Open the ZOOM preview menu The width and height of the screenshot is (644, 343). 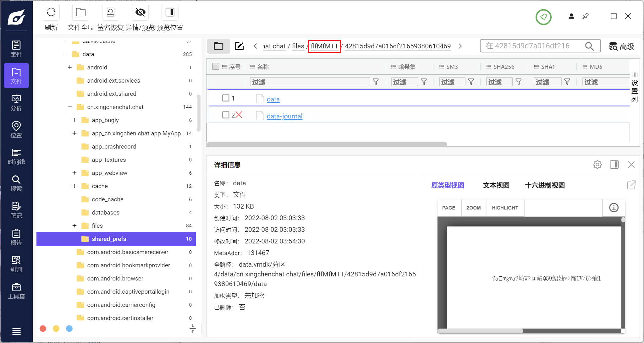click(x=474, y=208)
